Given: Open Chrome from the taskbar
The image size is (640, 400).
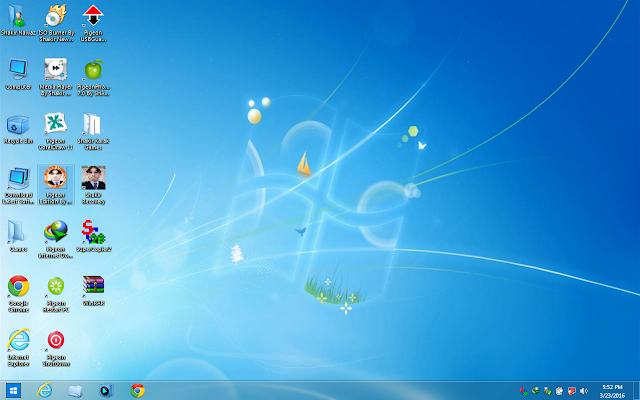Looking at the screenshot, I should [138, 391].
